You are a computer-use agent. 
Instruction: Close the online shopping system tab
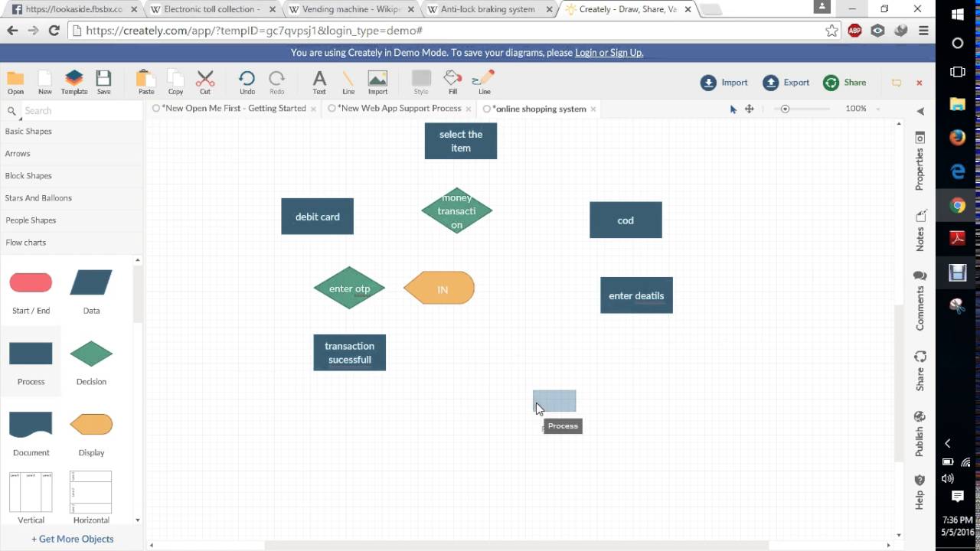(593, 109)
